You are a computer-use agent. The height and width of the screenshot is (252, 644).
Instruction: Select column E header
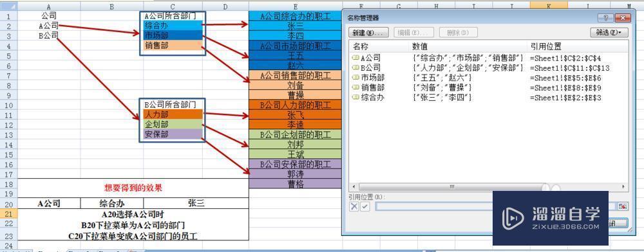[x=296, y=6]
